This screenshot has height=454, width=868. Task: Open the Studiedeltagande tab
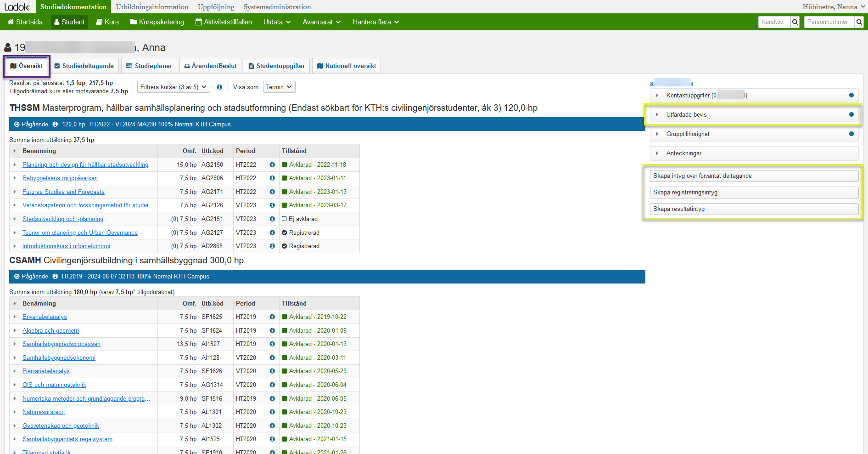coord(84,66)
